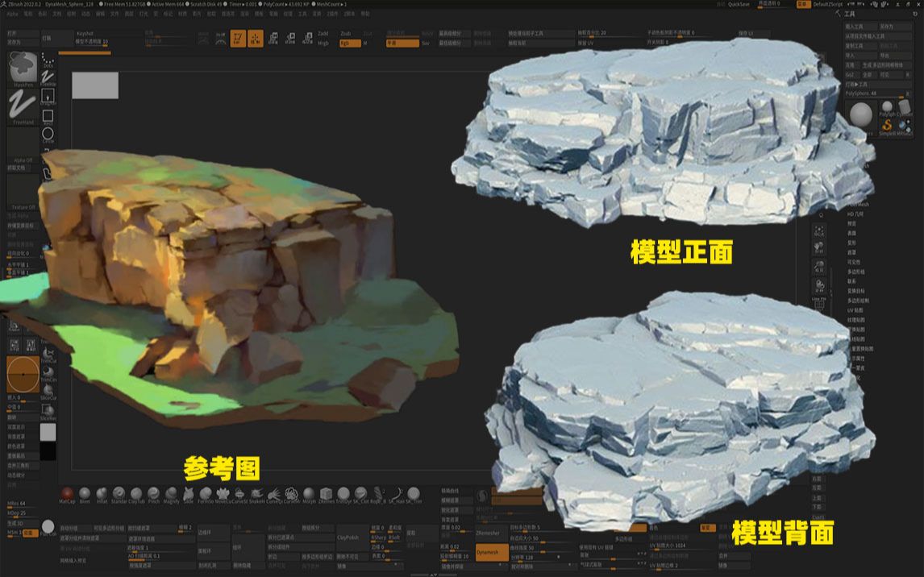Select the DragRect stroke icon
The height and width of the screenshot is (577, 924).
click(48, 96)
